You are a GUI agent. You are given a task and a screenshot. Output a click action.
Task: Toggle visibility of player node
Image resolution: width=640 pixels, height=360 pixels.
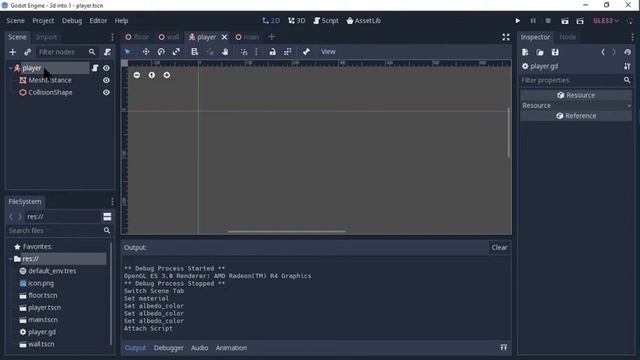click(106, 68)
